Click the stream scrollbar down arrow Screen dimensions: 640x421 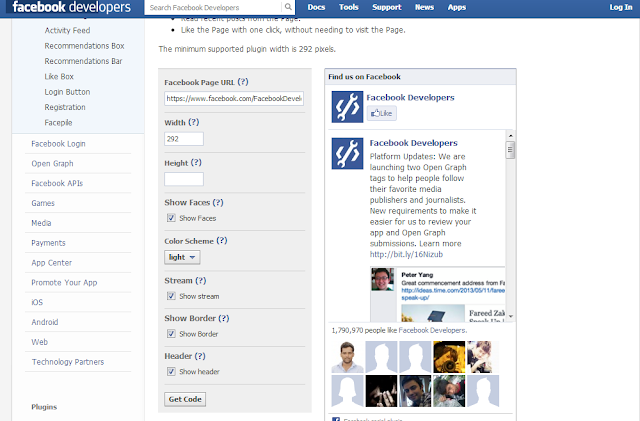click(511, 316)
